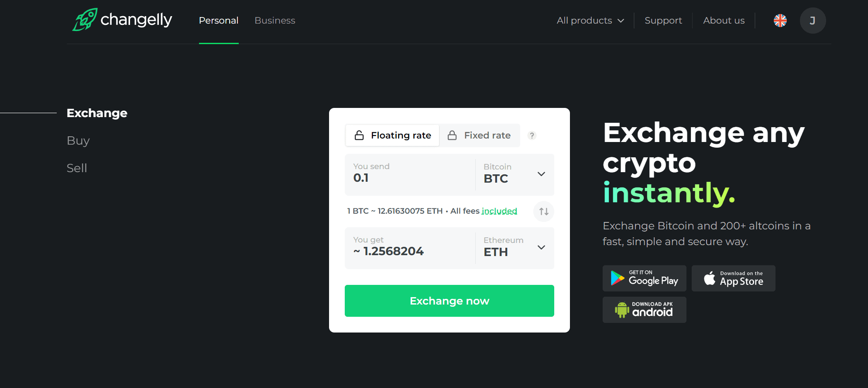This screenshot has width=868, height=388.
Task: Expand the All products dropdown
Action: (x=590, y=21)
